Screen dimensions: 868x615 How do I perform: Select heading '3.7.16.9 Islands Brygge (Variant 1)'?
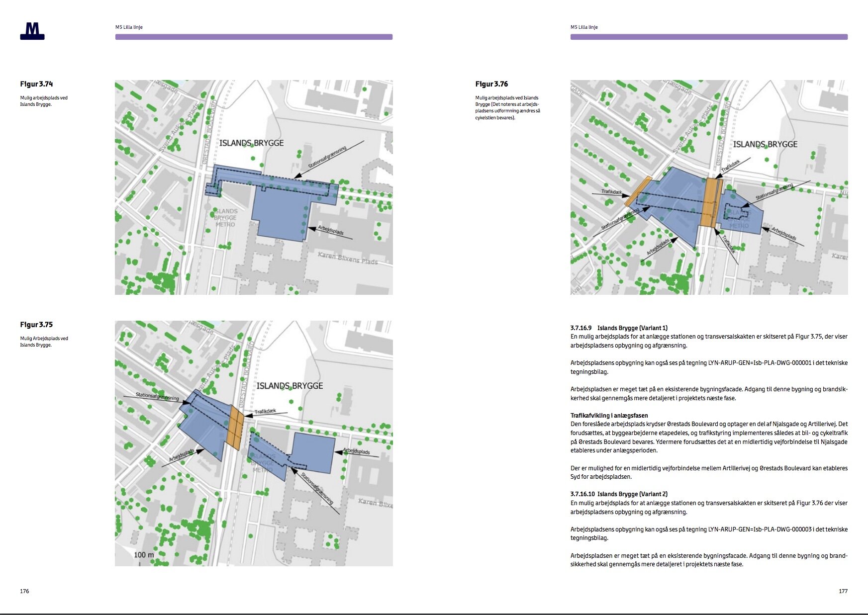click(619, 328)
